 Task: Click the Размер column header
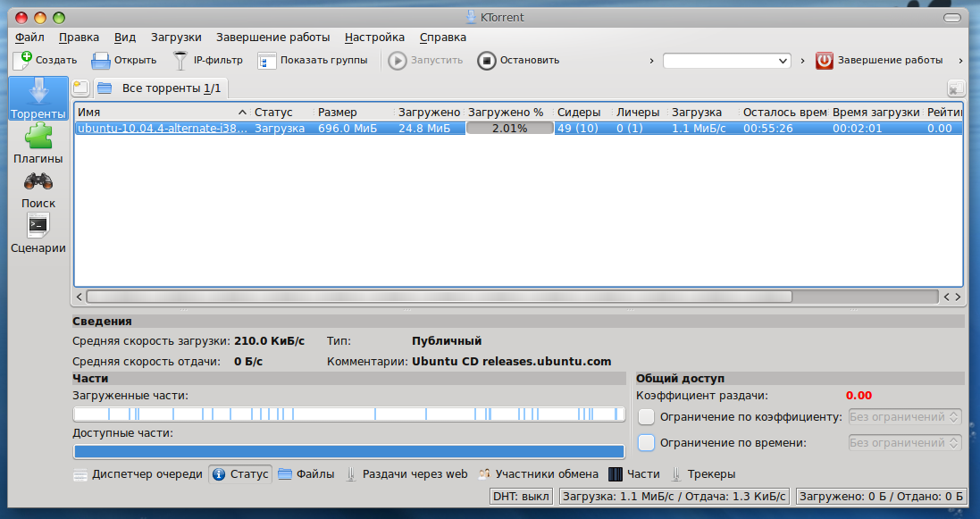[x=355, y=112]
